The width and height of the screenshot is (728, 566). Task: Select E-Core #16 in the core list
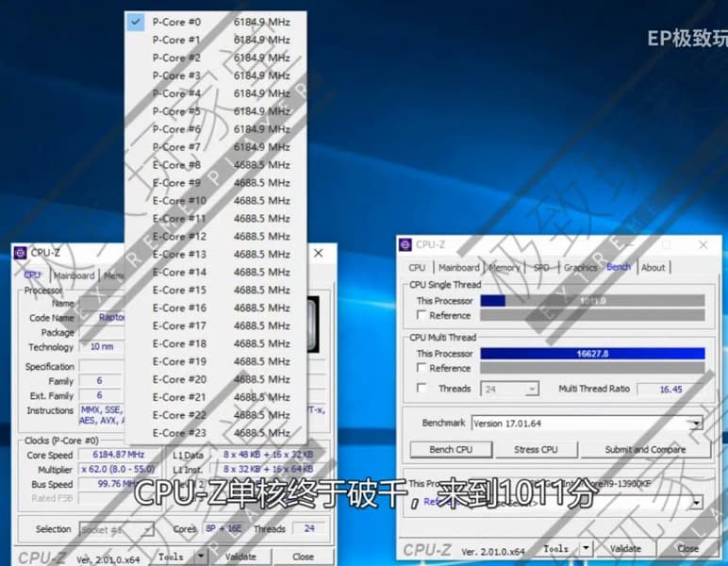[x=215, y=308]
